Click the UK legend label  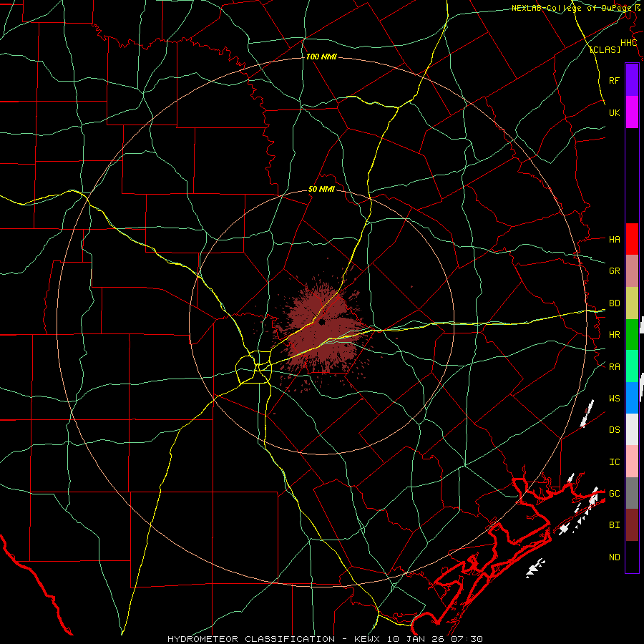click(614, 112)
